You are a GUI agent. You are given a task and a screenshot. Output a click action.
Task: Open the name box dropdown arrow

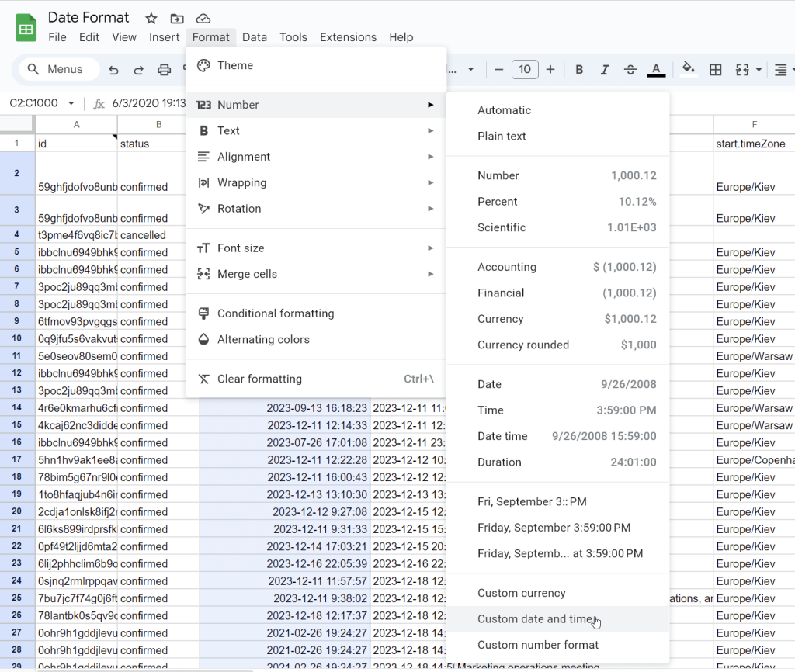pyautogui.click(x=71, y=103)
